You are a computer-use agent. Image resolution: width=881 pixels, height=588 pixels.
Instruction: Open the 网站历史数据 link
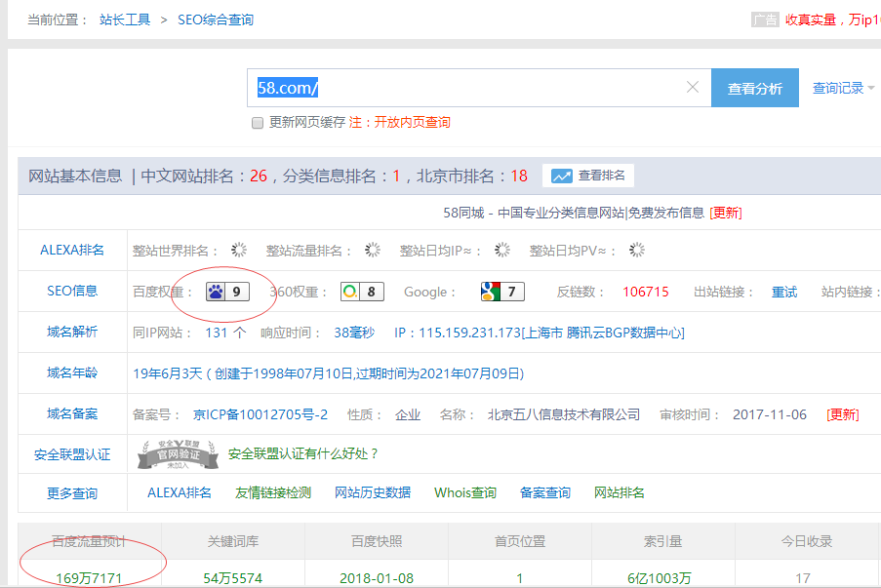coord(373,492)
